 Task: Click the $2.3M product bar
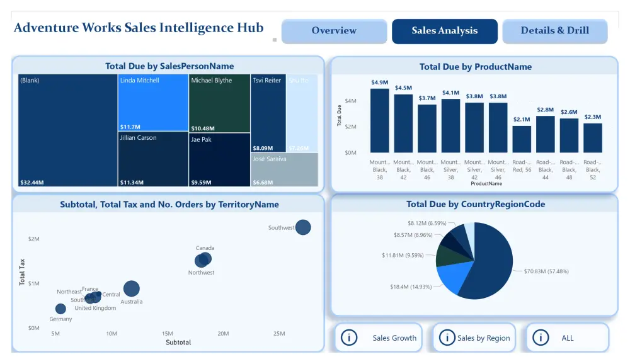593,138
